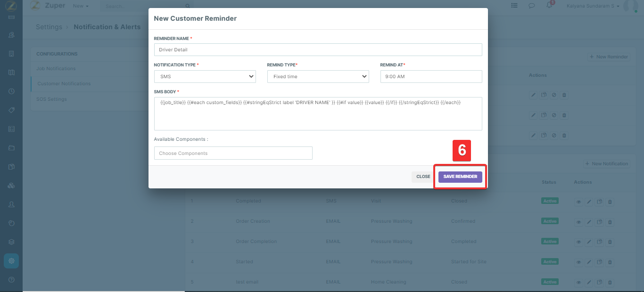The width and height of the screenshot is (644, 292).
Task: Edit the Started notification pencil icon
Action: tap(589, 263)
